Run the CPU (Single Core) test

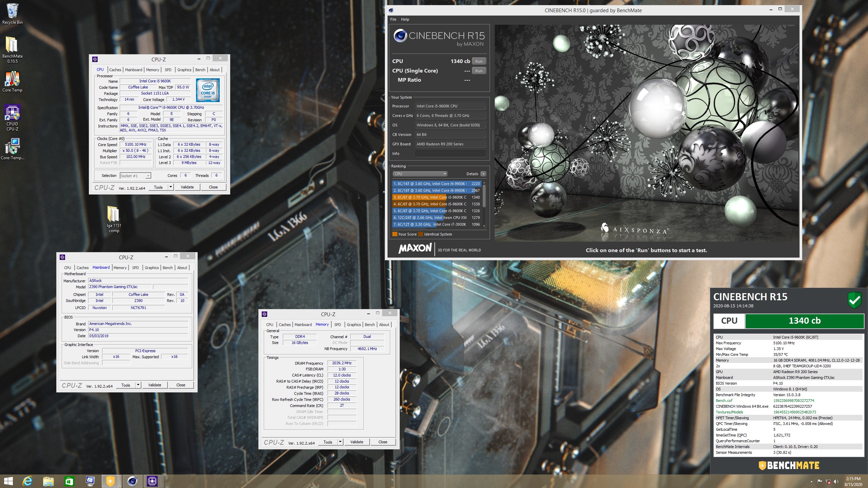coord(479,71)
